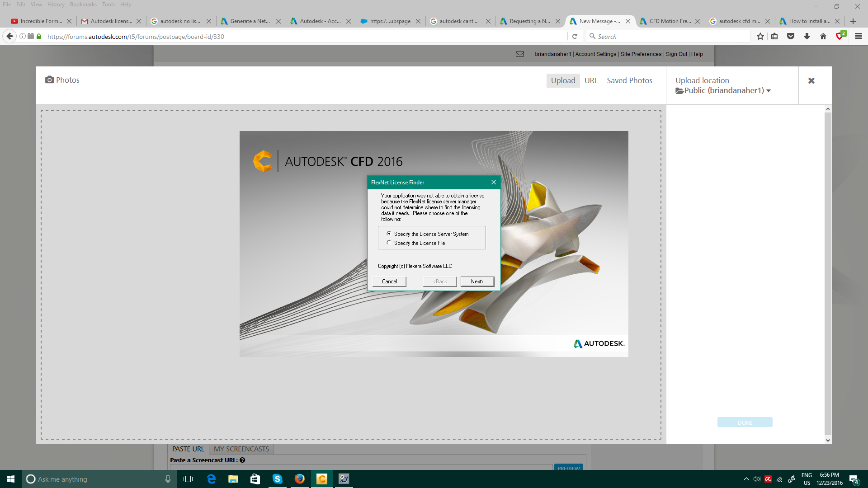Select the Specify the License File option
The image size is (868, 488).
389,242
